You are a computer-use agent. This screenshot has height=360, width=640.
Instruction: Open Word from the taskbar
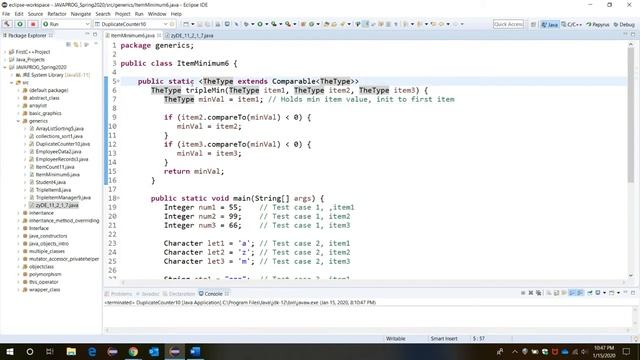pyautogui.click(x=196, y=351)
